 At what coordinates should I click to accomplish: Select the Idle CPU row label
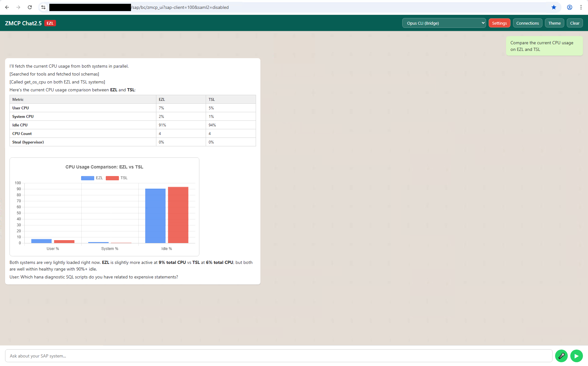(x=20, y=125)
